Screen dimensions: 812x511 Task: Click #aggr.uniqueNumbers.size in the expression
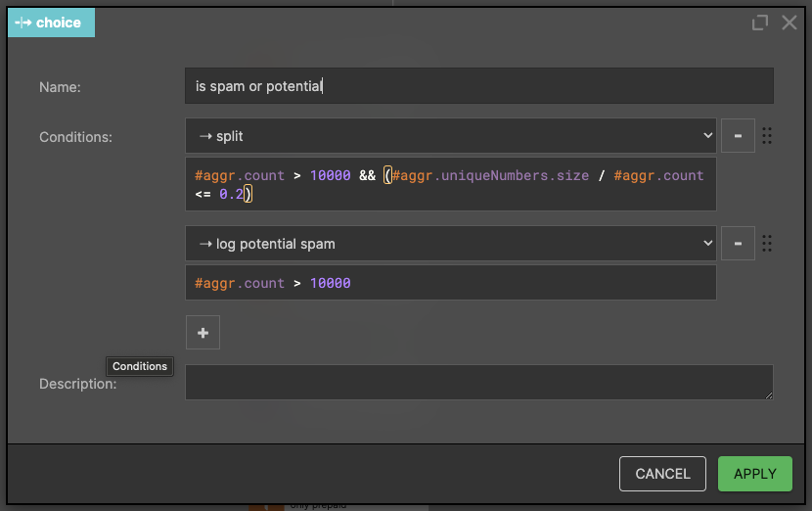coord(490,175)
